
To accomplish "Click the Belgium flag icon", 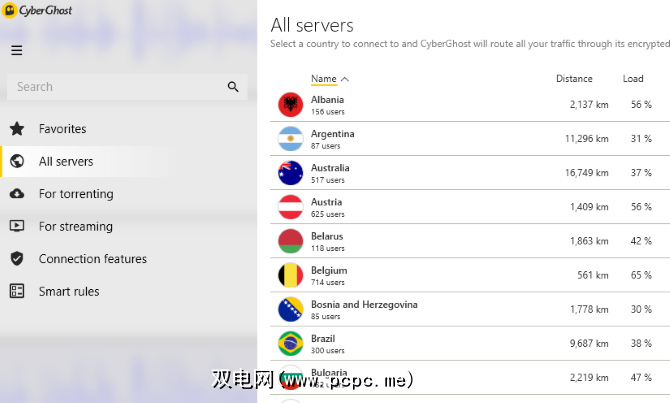I will [291, 276].
